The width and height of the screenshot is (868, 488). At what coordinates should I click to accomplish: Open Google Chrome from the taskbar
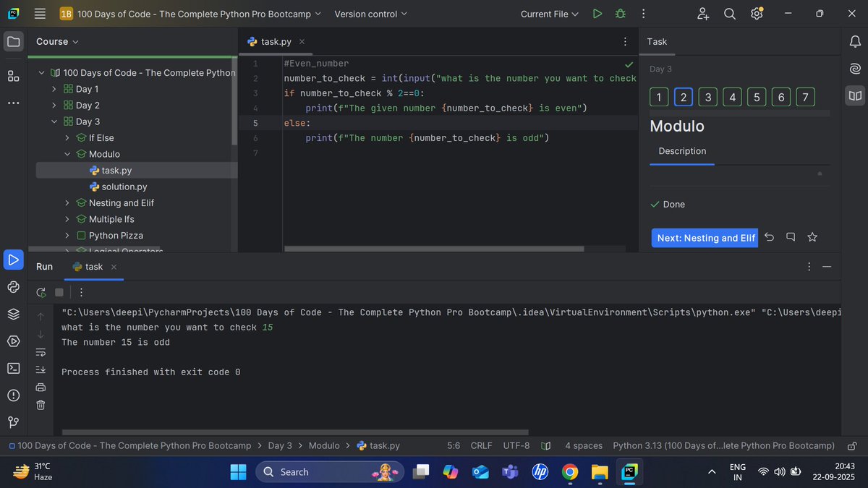coord(570,472)
